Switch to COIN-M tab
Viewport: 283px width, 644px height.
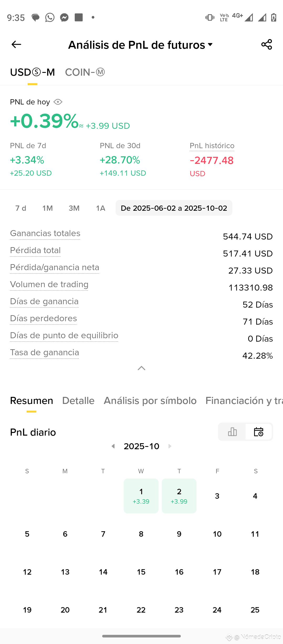tap(85, 72)
